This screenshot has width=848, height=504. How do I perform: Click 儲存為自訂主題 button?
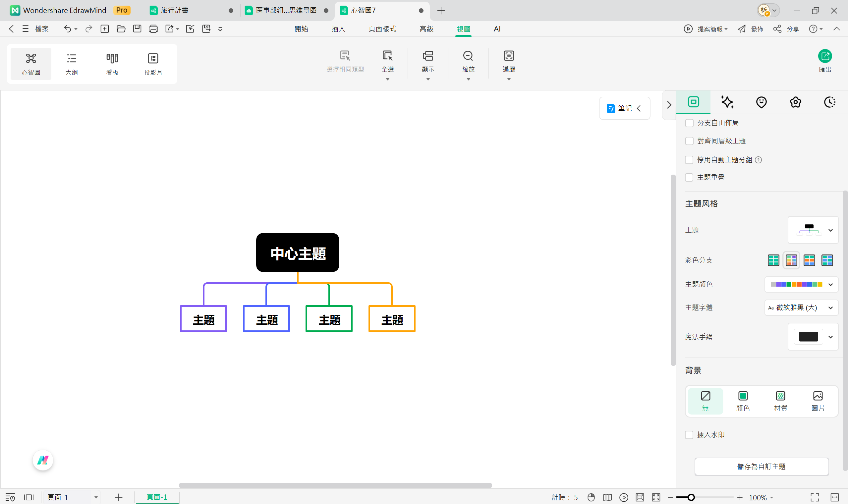761,467
